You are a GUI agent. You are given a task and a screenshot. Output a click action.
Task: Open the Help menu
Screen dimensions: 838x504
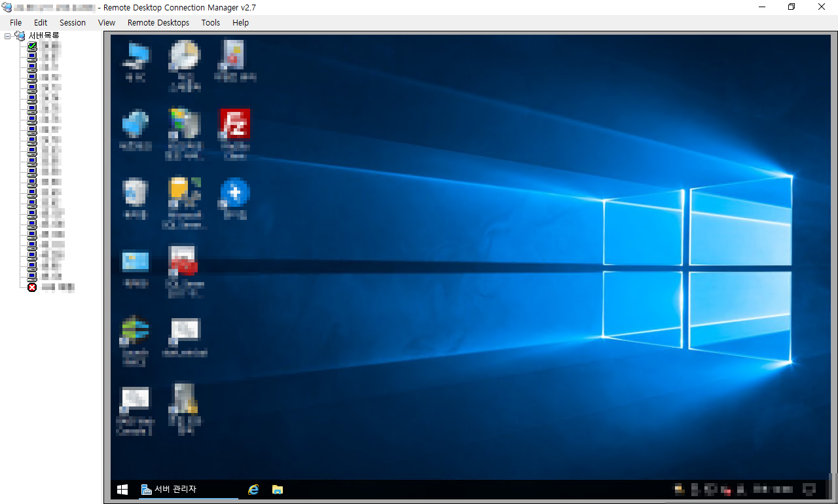pyautogui.click(x=241, y=22)
